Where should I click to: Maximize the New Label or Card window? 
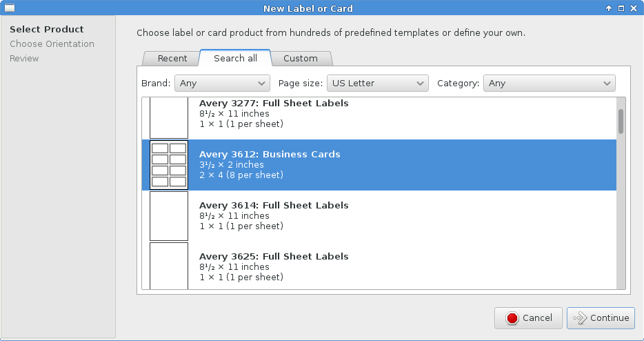[621, 8]
